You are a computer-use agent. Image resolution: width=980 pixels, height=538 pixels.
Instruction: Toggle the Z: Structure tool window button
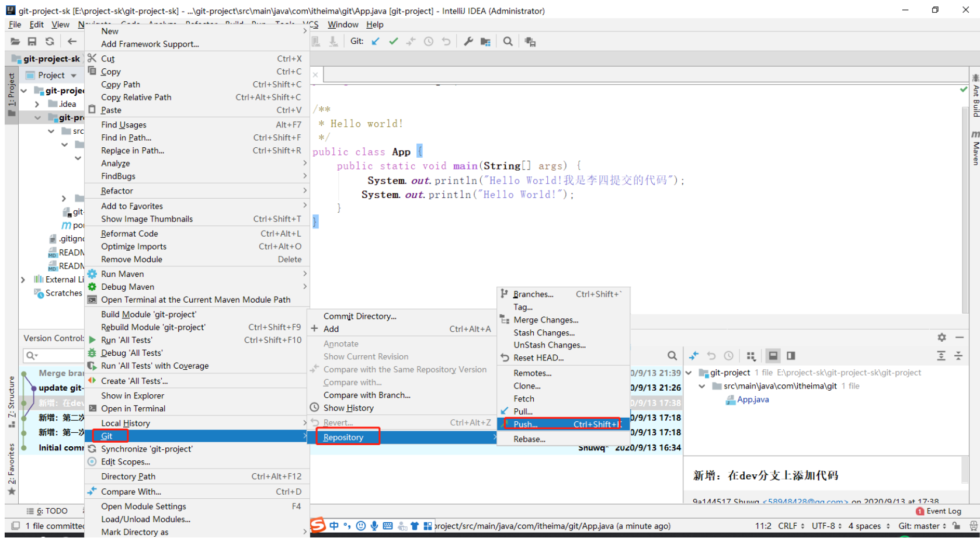(x=11, y=401)
